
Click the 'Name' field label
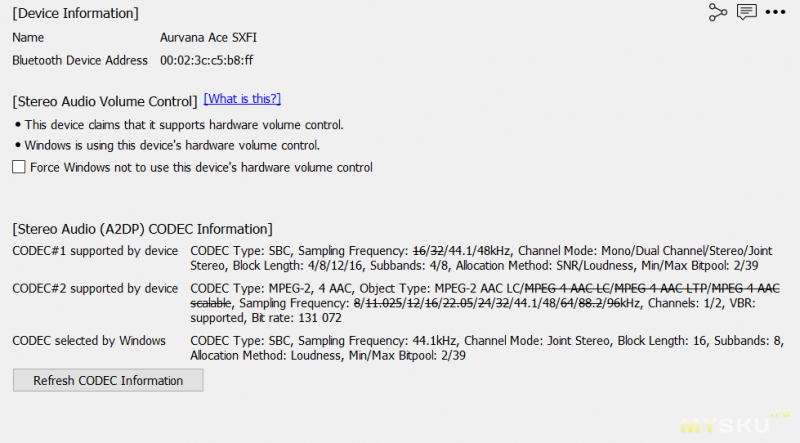click(28, 36)
